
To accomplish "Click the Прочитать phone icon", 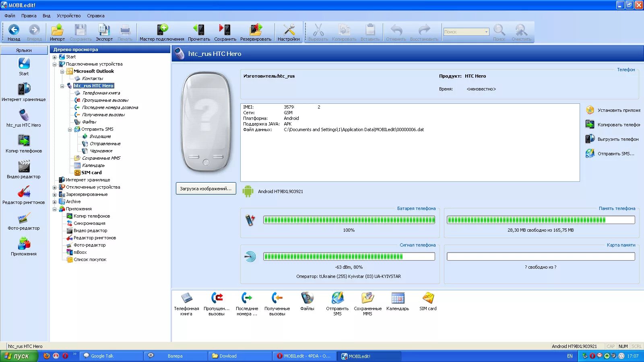I will [199, 30].
